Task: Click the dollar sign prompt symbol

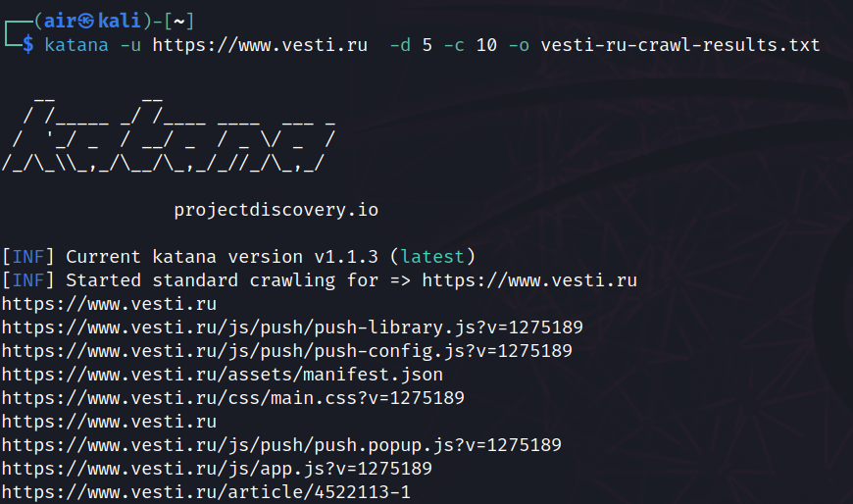Action: [x=27, y=45]
